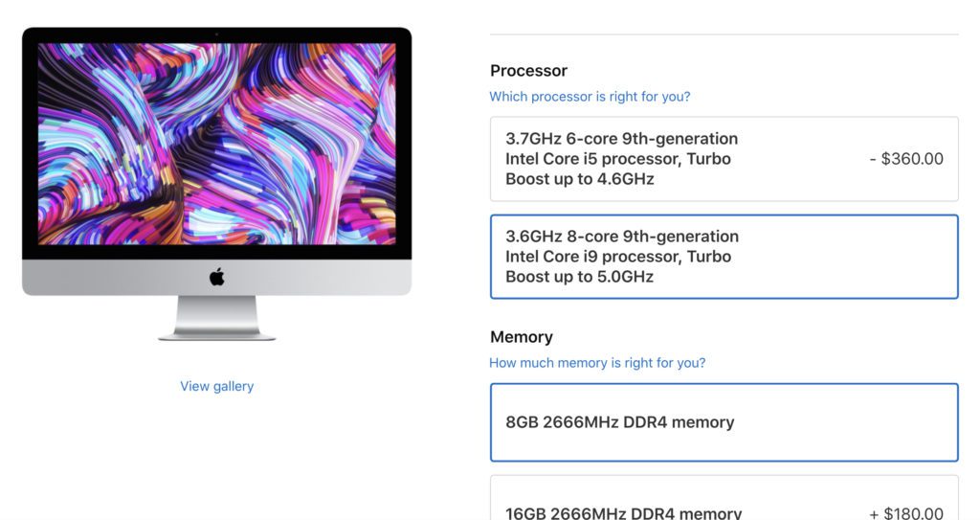Open "How much memory is right for you?" link
The image size is (980, 520).
tap(597, 363)
